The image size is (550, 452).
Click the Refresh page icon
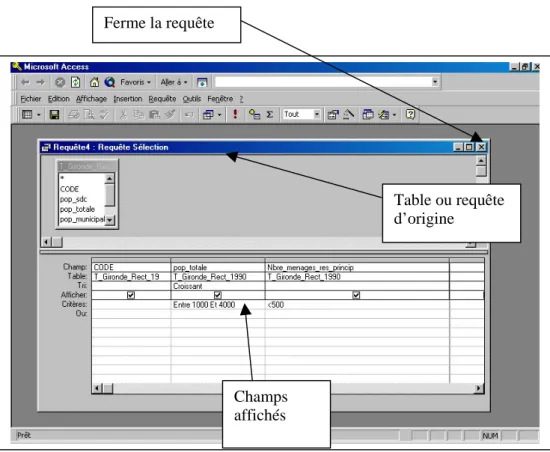(75, 82)
